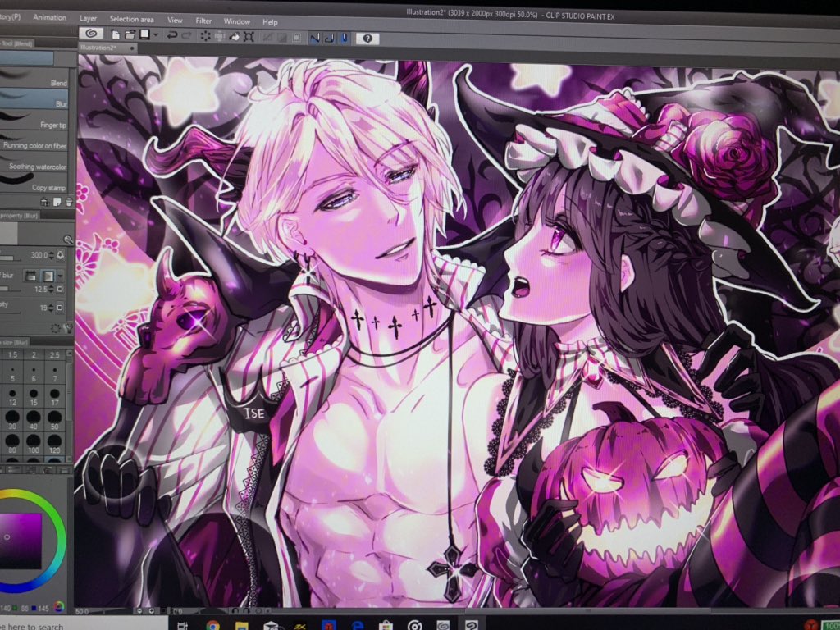Click the canvas zoom in plus icon
Image resolution: width=840 pixels, height=630 pixels.
(151, 610)
